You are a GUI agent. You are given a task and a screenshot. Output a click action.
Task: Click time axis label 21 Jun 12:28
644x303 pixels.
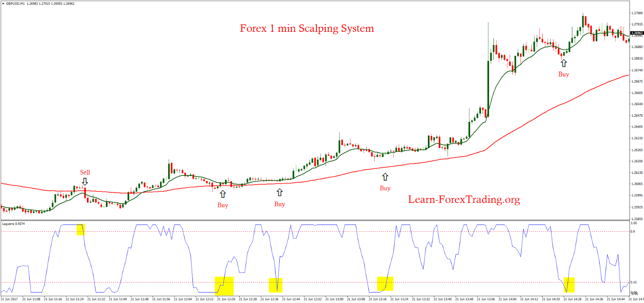(x=248, y=299)
